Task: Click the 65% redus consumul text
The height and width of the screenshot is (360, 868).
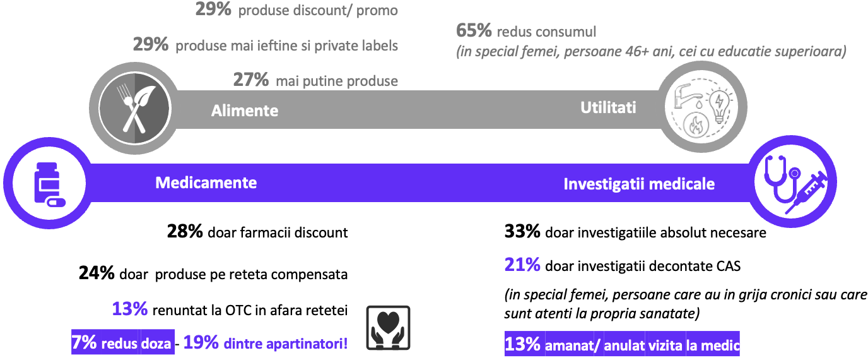Action: 525,31
